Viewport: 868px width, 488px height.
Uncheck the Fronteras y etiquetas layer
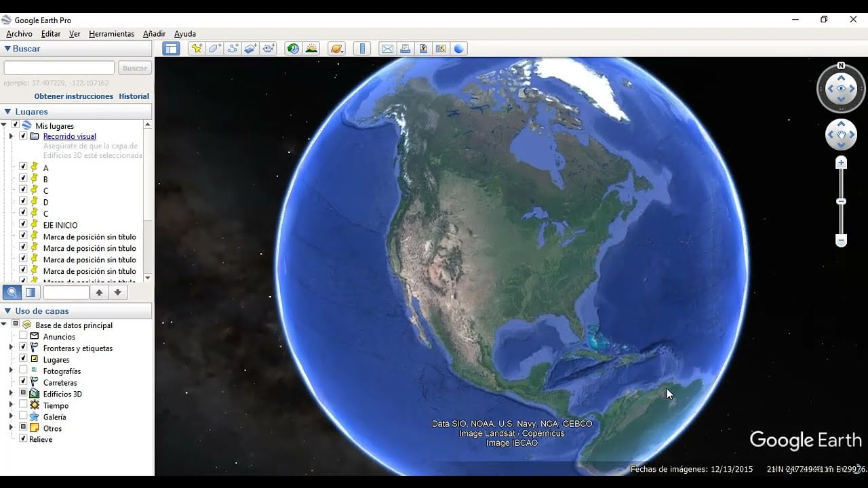click(x=23, y=348)
